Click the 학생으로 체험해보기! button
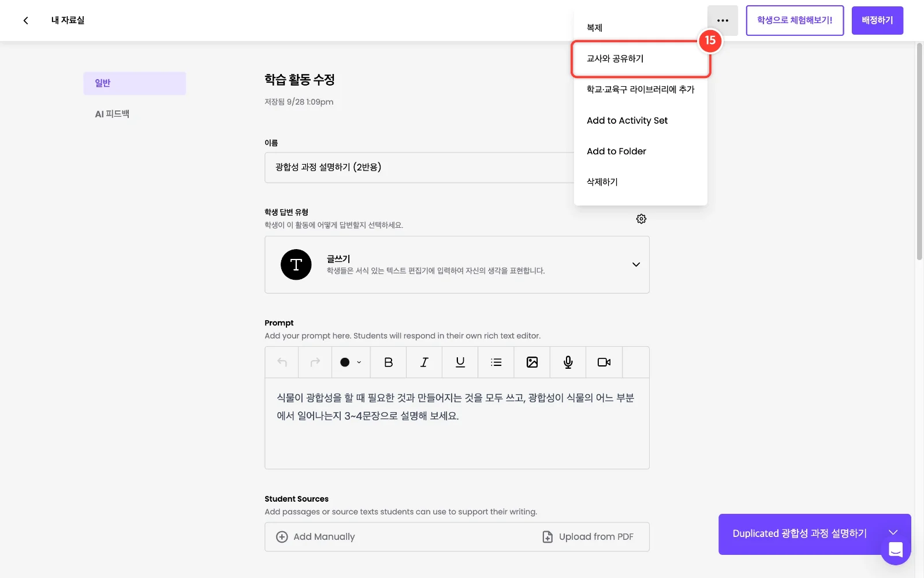Screen dimensions: 924x578 point(795,20)
